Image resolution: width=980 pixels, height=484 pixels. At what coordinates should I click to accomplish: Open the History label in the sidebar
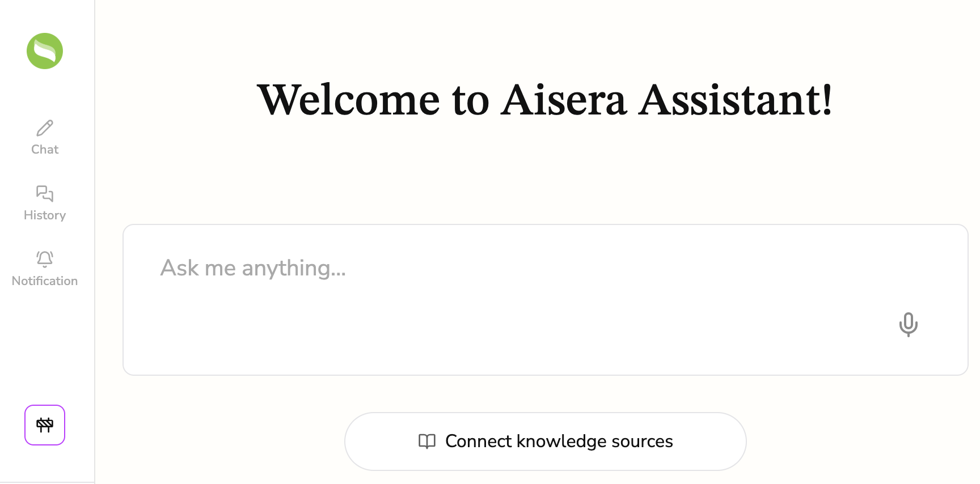[x=45, y=215]
